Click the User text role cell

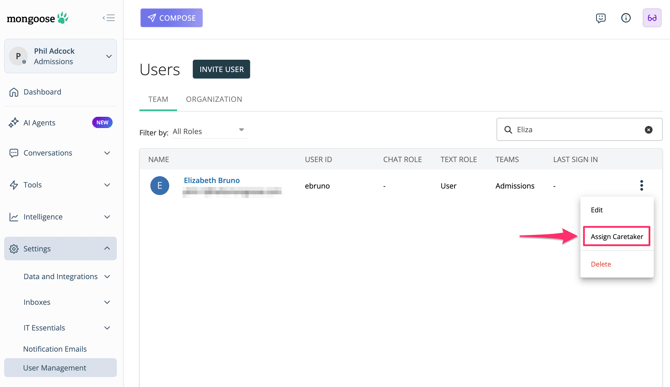tap(448, 186)
